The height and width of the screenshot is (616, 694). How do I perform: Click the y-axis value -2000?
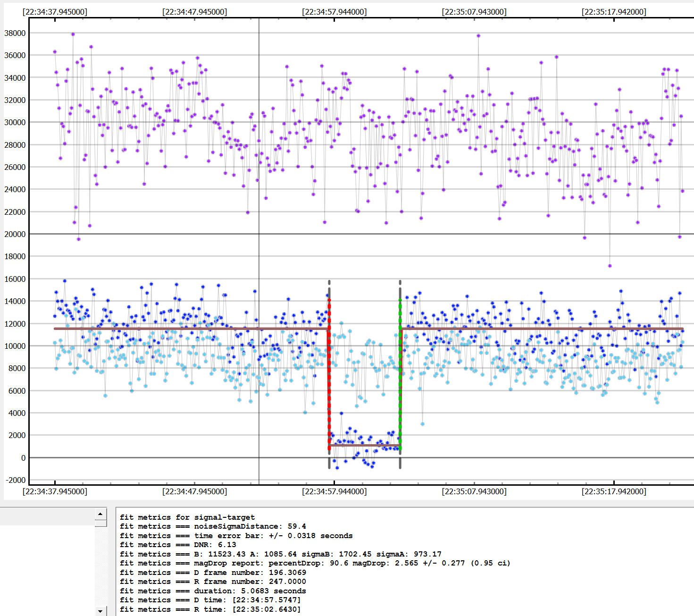16,480
